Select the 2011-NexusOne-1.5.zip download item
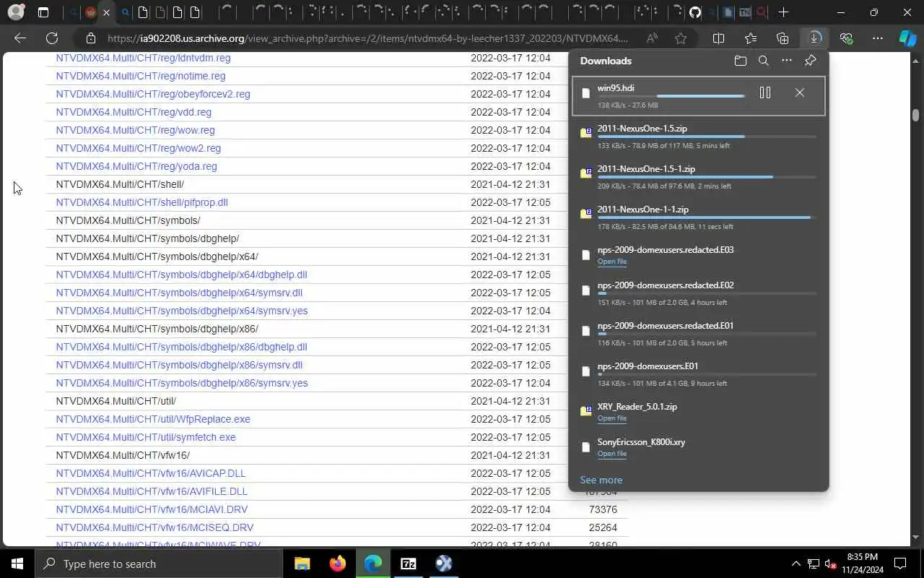Screen dimensions: 924x578 click(698, 137)
